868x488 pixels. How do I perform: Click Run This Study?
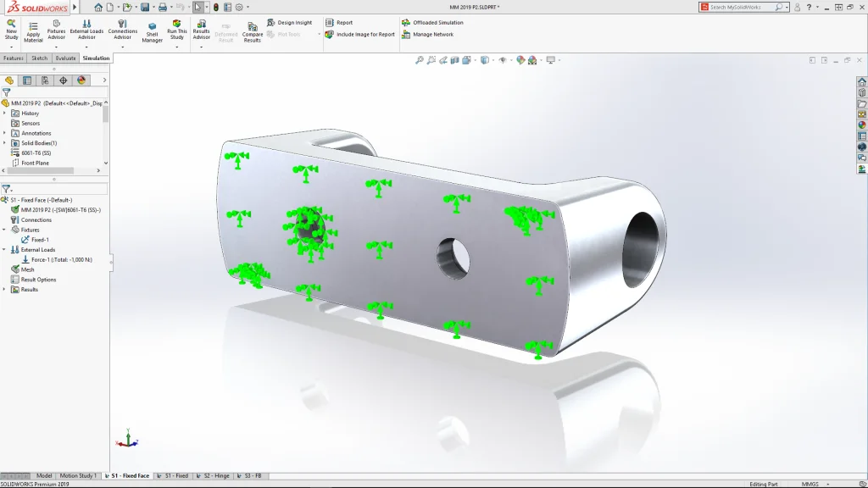pos(176,30)
